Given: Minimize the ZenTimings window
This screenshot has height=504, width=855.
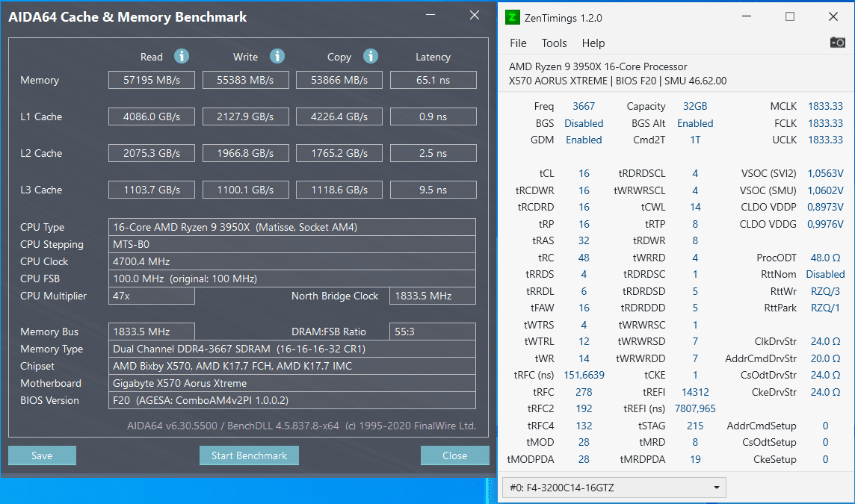Looking at the screenshot, I should [x=747, y=17].
